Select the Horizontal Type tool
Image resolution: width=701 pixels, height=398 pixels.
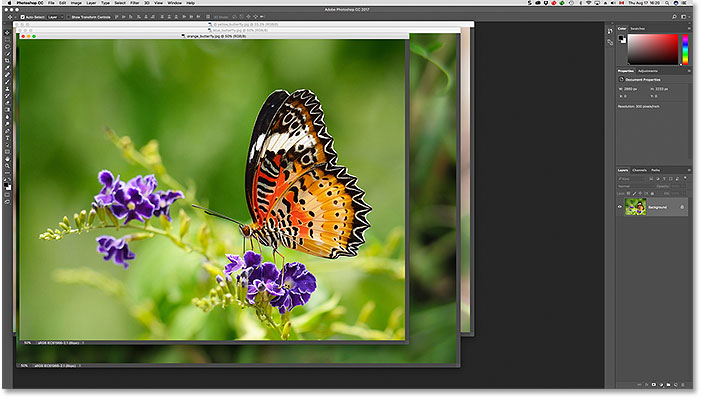click(7, 138)
